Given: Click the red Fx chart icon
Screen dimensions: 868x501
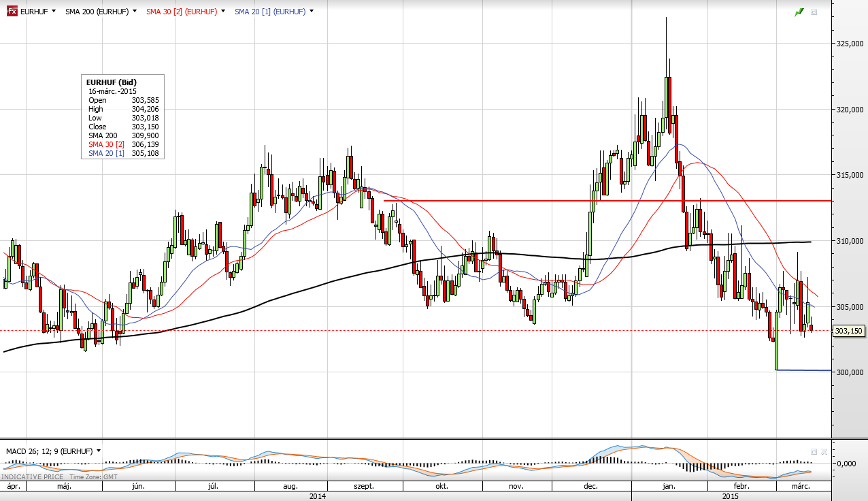Looking at the screenshot, I should point(12,12).
